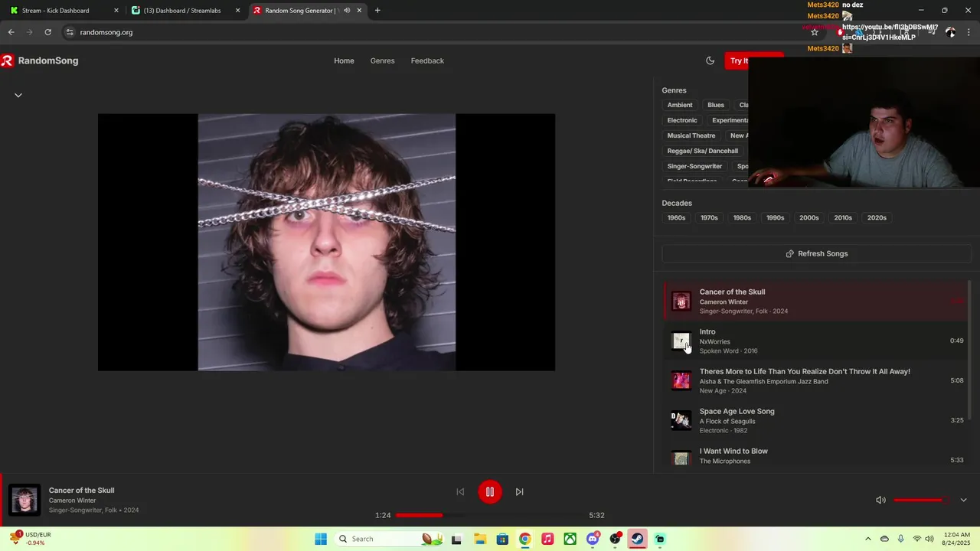Go back in the browser
The height and width of the screenshot is (551, 980).
point(11,32)
